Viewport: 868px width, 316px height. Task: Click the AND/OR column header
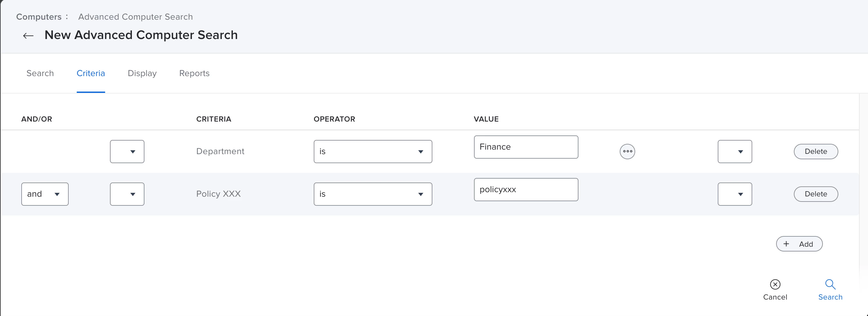click(37, 119)
